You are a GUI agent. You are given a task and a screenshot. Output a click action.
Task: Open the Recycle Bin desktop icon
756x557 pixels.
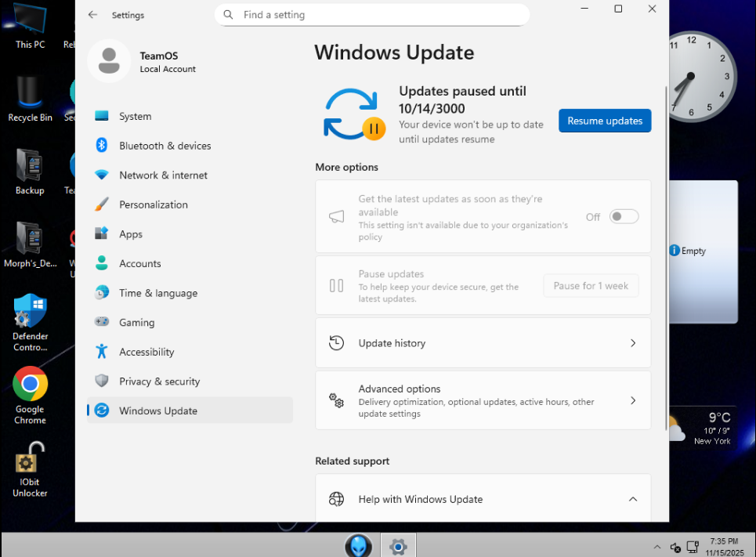tap(30, 99)
